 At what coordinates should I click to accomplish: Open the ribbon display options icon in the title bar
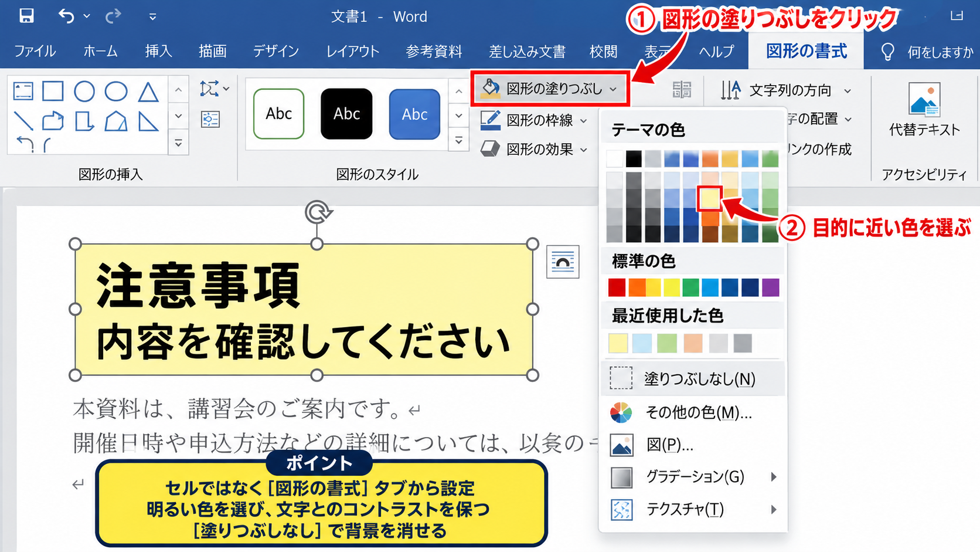coord(957,16)
